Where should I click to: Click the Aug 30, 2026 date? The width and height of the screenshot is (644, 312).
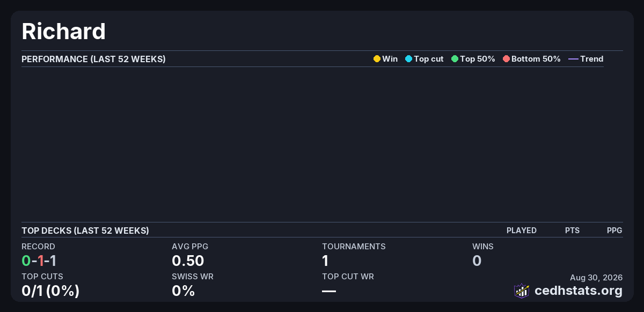coord(596,278)
